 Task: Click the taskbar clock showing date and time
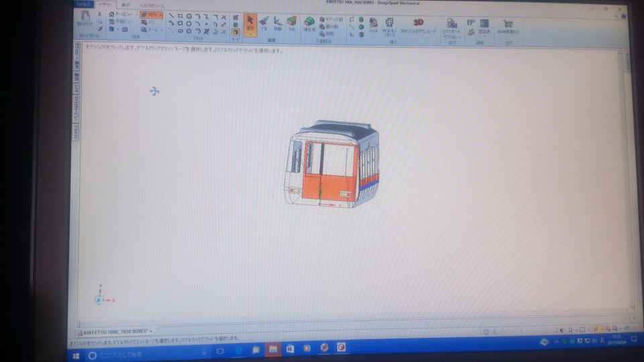tap(617, 339)
